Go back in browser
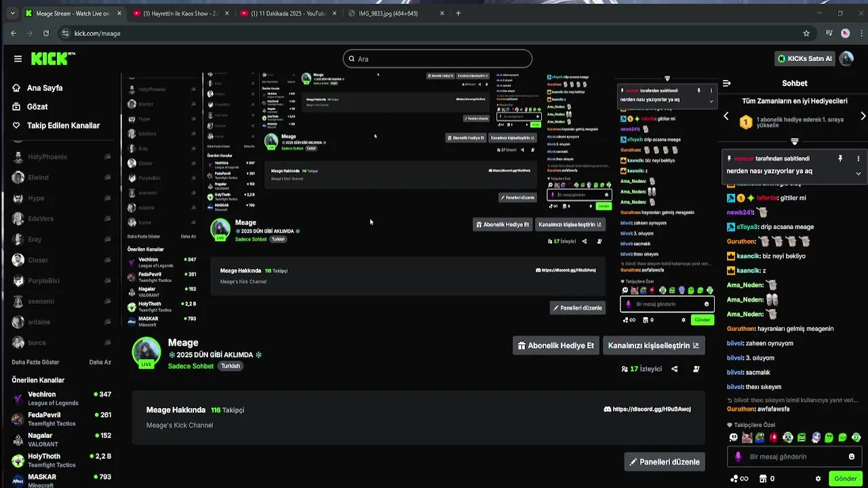 [14, 33]
